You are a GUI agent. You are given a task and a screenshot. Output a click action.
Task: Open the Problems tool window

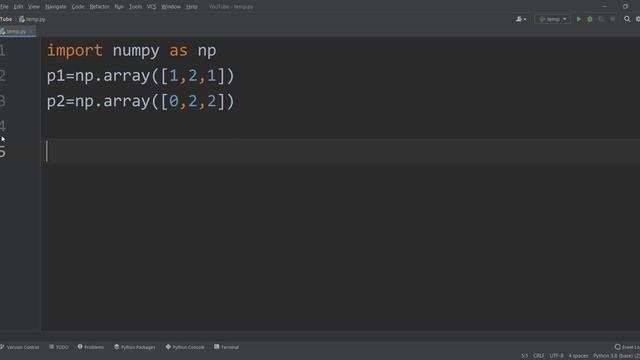coord(91,347)
